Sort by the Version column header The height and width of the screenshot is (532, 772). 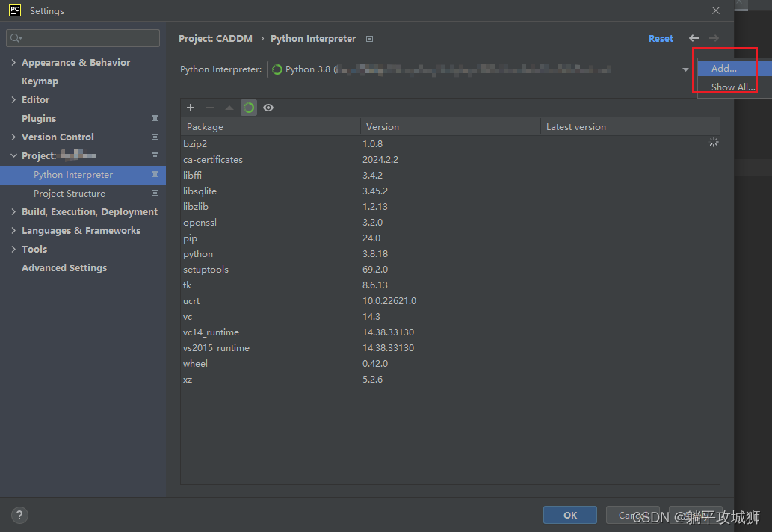(x=450, y=126)
